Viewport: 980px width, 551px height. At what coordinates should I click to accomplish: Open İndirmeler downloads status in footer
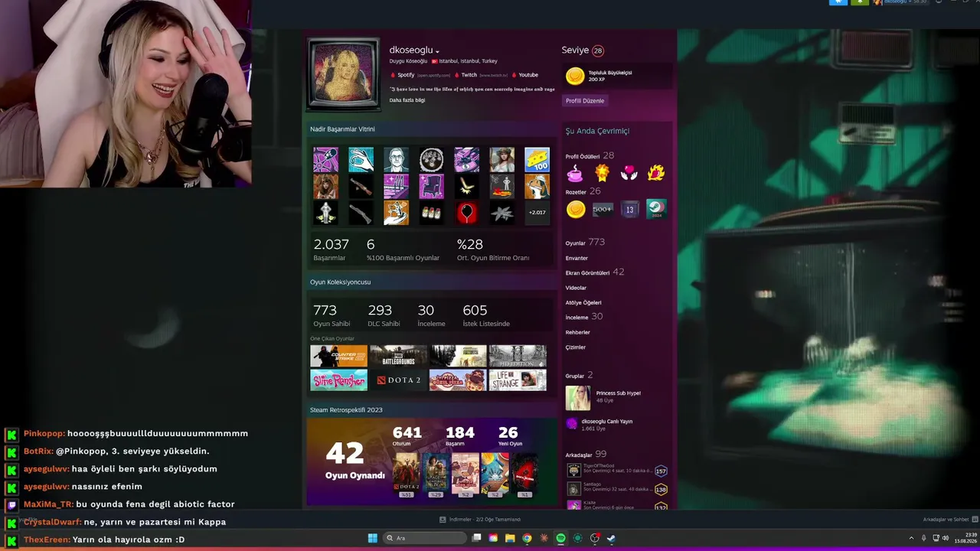[485, 520]
